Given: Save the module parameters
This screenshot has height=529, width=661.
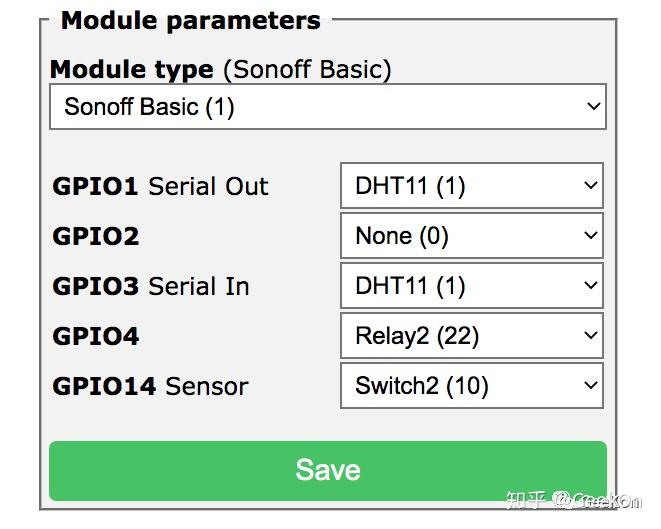Looking at the screenshot, I should 328,471.
